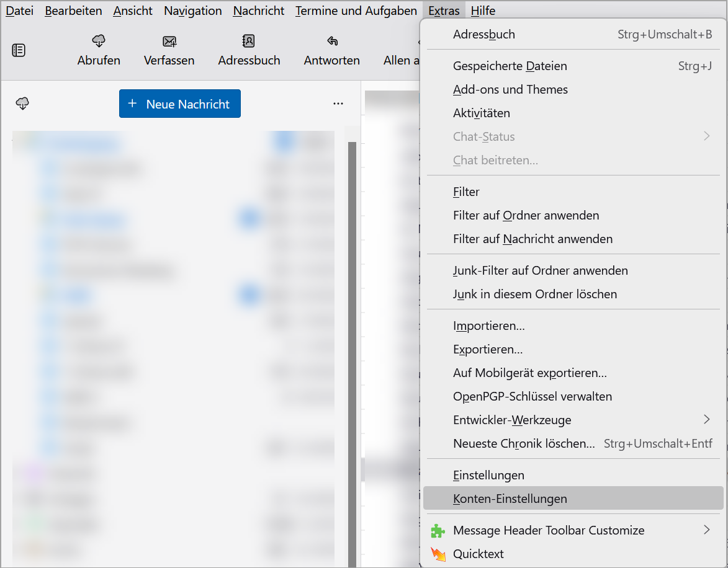Toggle the spaces toolbar sidebar icon
Viewport: 728px width, 568px height.
click(x=19, y=51)
